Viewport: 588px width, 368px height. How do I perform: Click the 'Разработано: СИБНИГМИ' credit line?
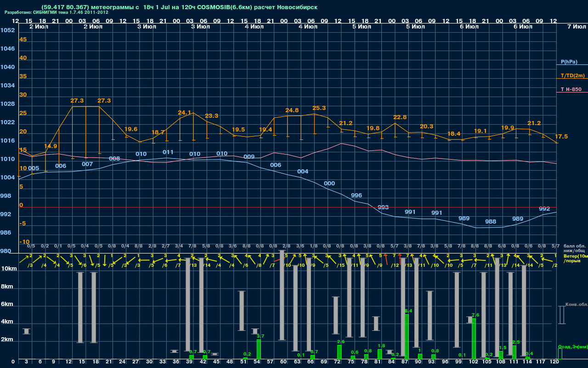point(57,12)
